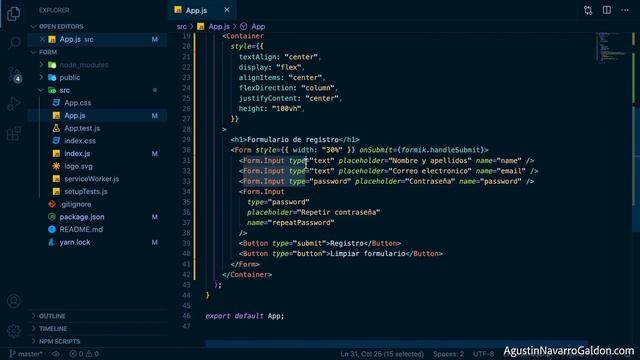This screenshot has width=640, height=360.
Task: Open package.json file
Action: pyautogui.click(x=98, y=217)
